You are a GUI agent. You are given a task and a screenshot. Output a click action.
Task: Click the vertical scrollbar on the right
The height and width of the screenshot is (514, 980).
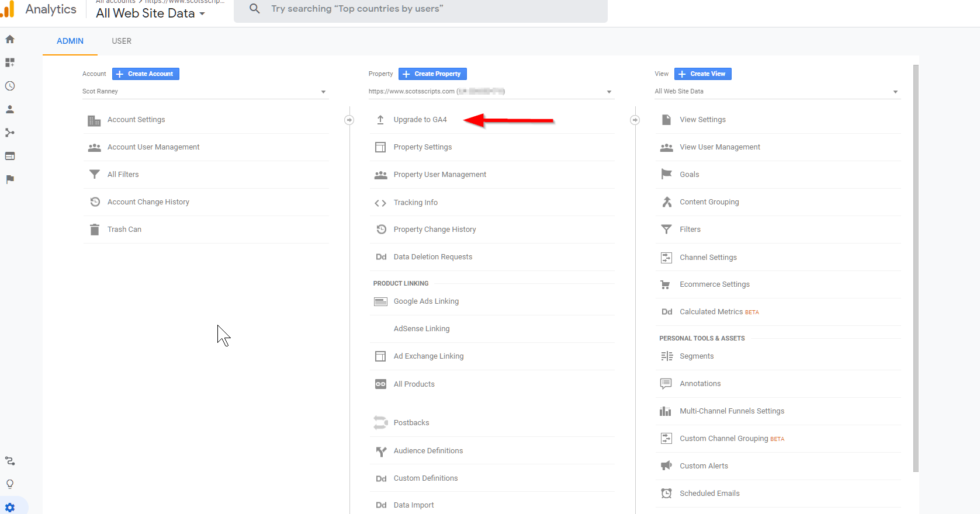[x=916, y=269]
